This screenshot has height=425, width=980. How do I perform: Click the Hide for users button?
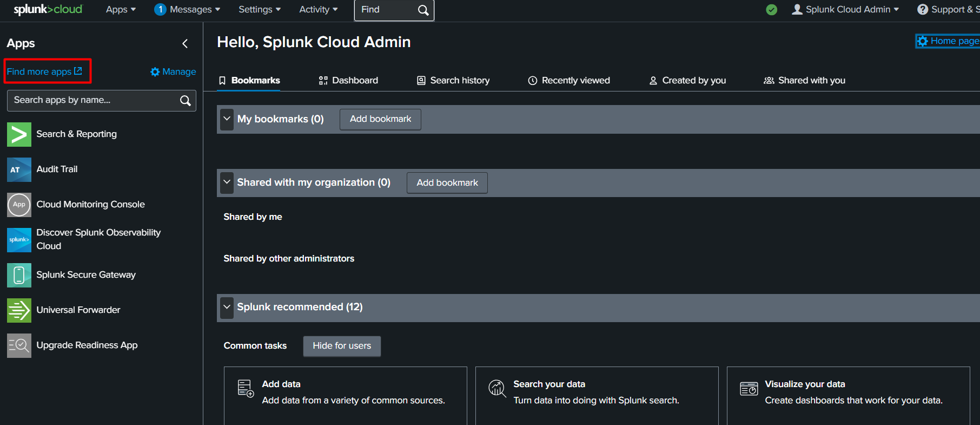342,346
